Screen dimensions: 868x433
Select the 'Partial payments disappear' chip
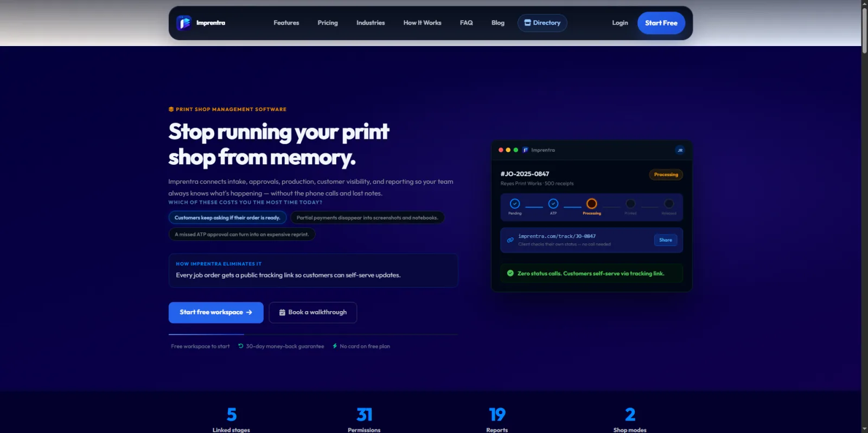click(367, 218)
